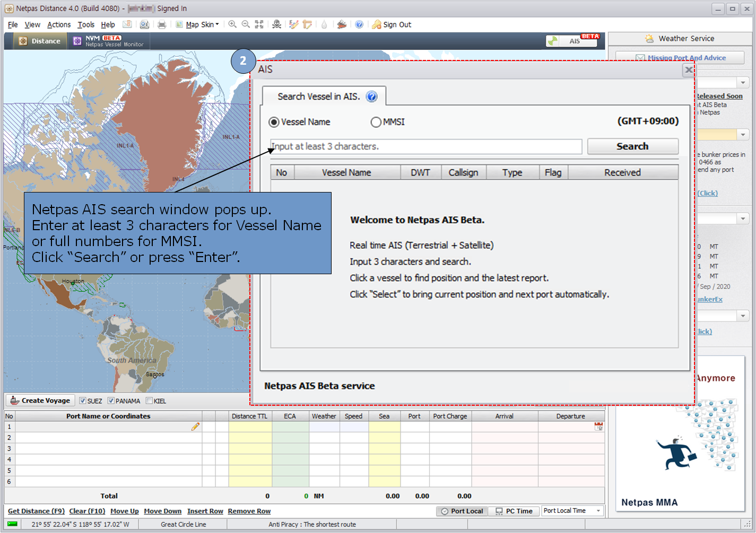Click the printer icon in the toolbar
756x533 pixels.
[162, 24]
